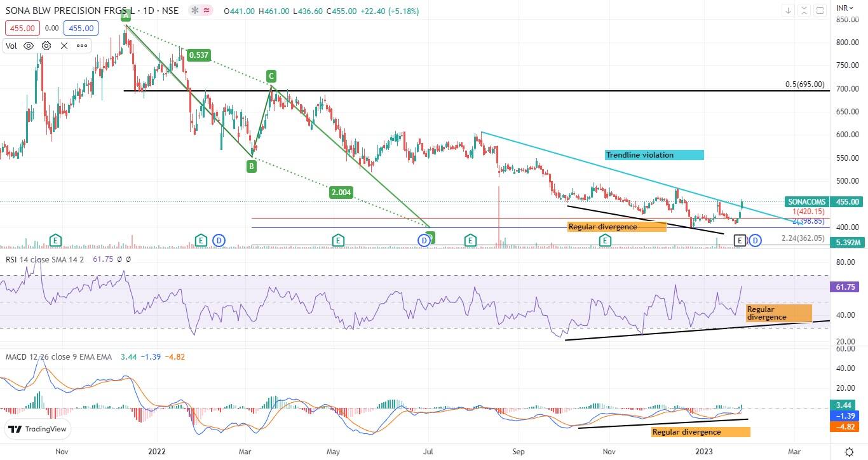Click the RSI 14 close indicator legend
868x460 pixels.
(x=44, y=259)
